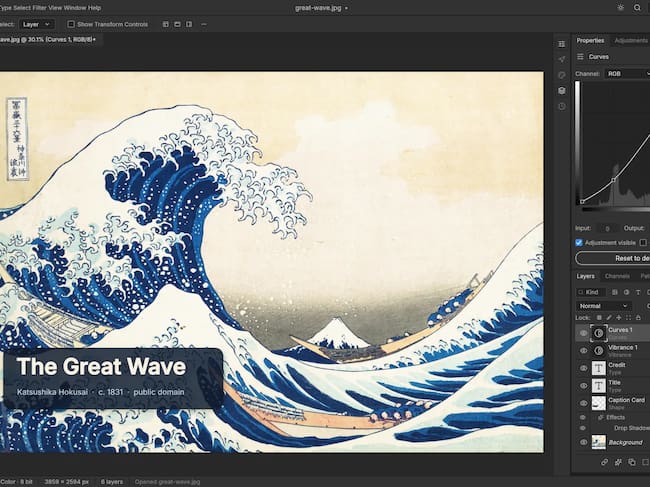
Task: Open the Select menu
Action: point(22,7)
